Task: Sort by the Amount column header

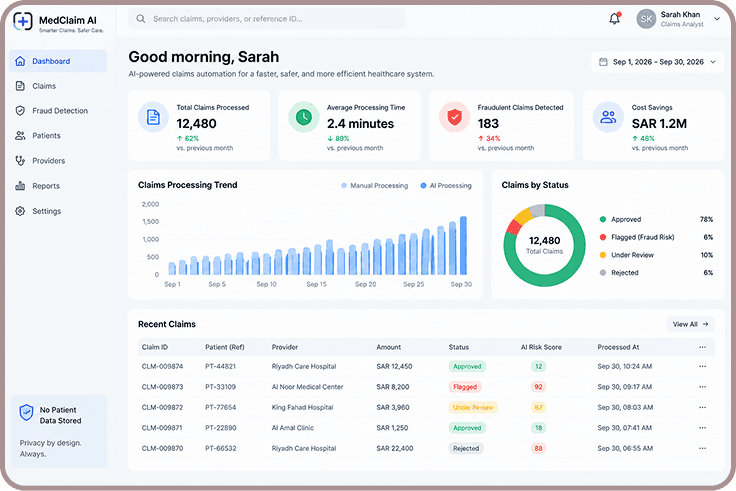Action: (389, 347)
